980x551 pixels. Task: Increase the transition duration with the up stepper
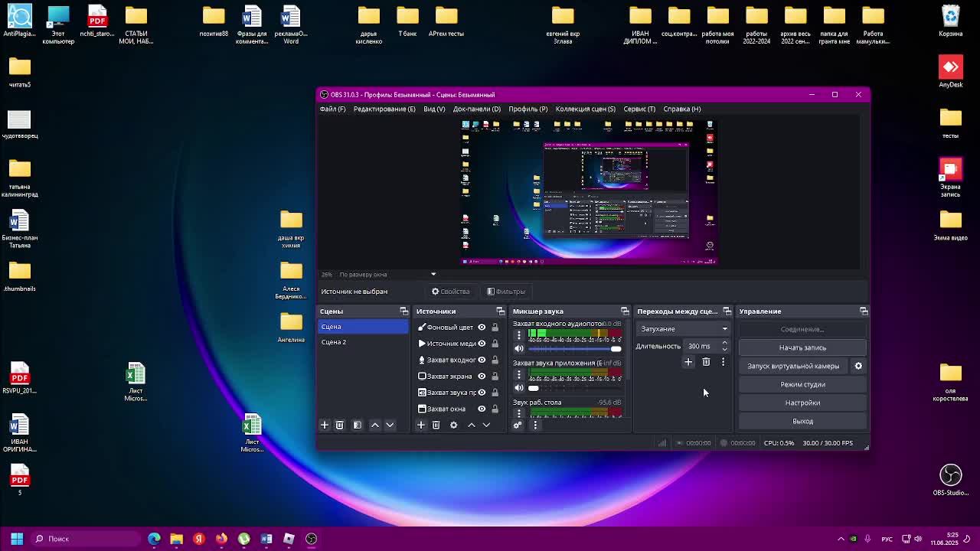pyautogui.click(x=724, y=344)
